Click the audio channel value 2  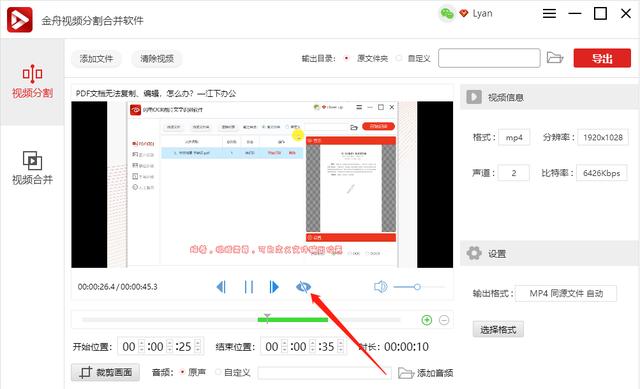coord(514,173)
